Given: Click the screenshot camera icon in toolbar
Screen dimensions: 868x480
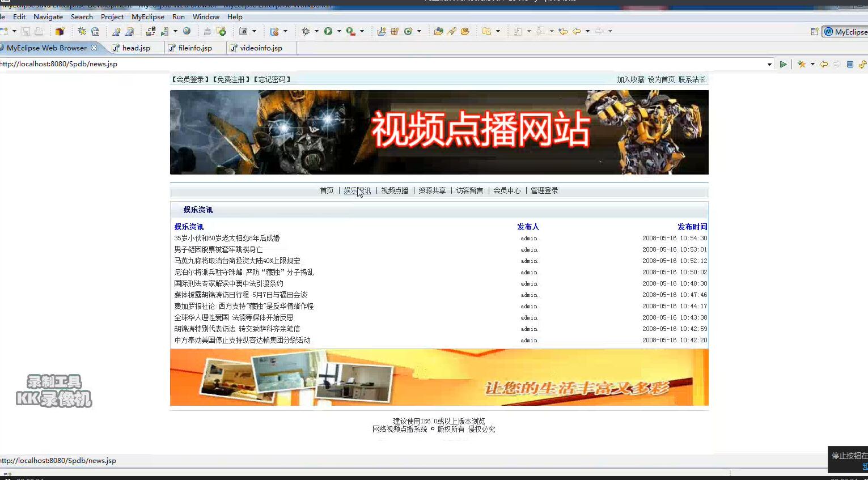Looking at the screenshot, I should [243, 32].
